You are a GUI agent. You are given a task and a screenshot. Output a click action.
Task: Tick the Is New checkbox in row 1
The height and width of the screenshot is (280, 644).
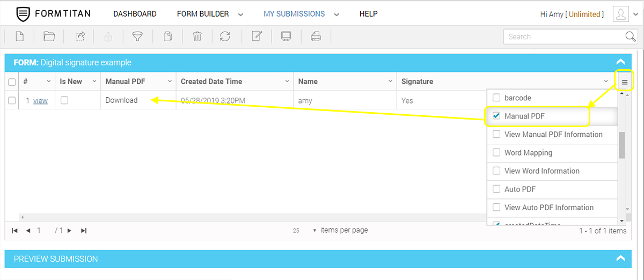click(x=64, y=100)
